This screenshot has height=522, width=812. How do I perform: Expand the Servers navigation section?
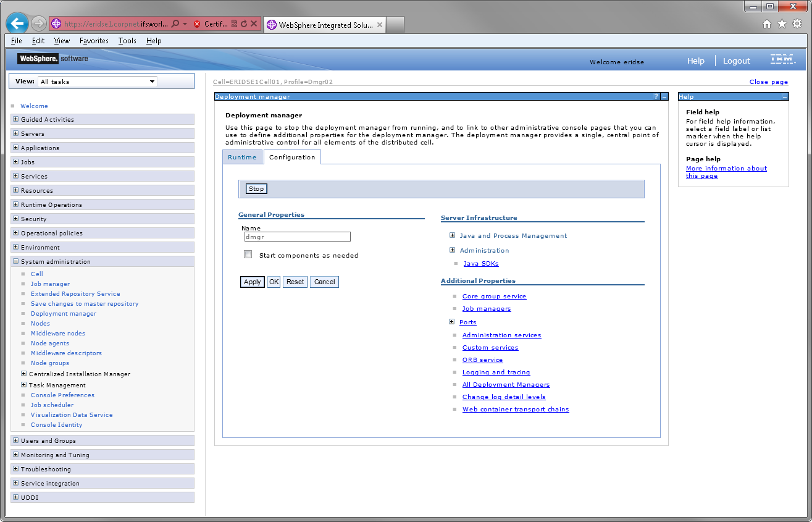[15, 133]
